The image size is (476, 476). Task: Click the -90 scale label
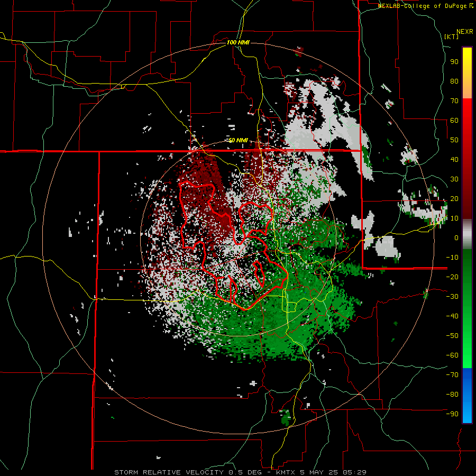452,414
